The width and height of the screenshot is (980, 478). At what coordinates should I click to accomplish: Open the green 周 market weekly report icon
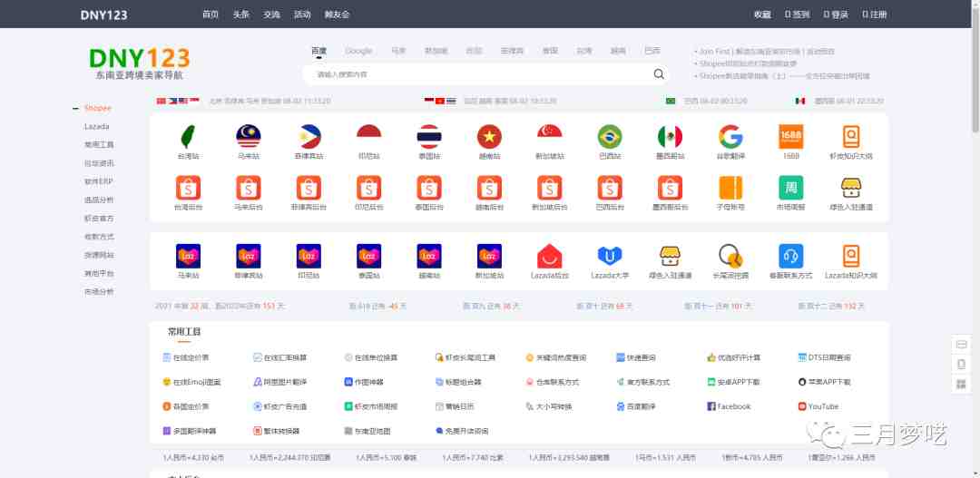point(790,188)
